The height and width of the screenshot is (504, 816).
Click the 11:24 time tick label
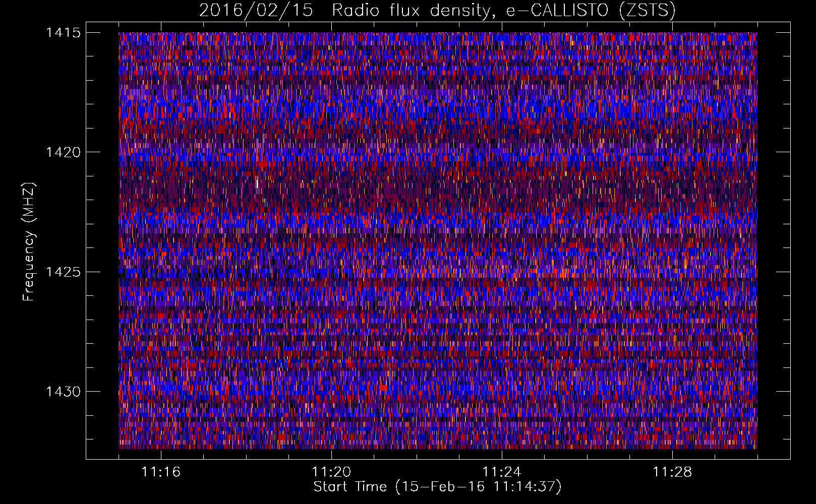502,472
